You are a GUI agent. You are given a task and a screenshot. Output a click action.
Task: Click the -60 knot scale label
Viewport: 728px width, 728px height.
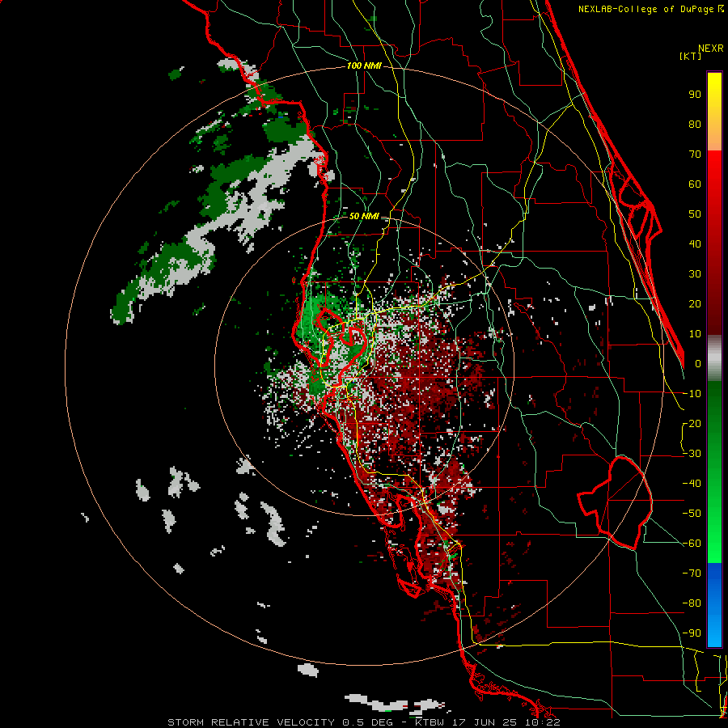click(692, 544)
